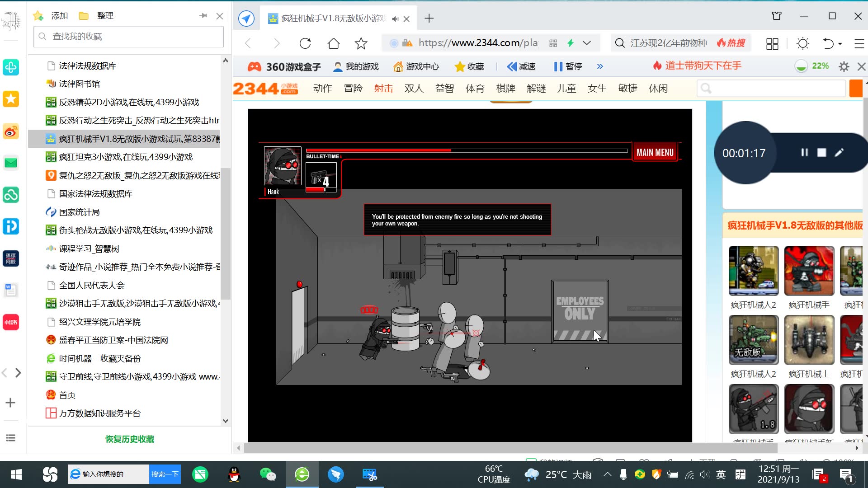Click the address bar URL
The height and width of the screenshot is (488, 868).
pos(478,43)
